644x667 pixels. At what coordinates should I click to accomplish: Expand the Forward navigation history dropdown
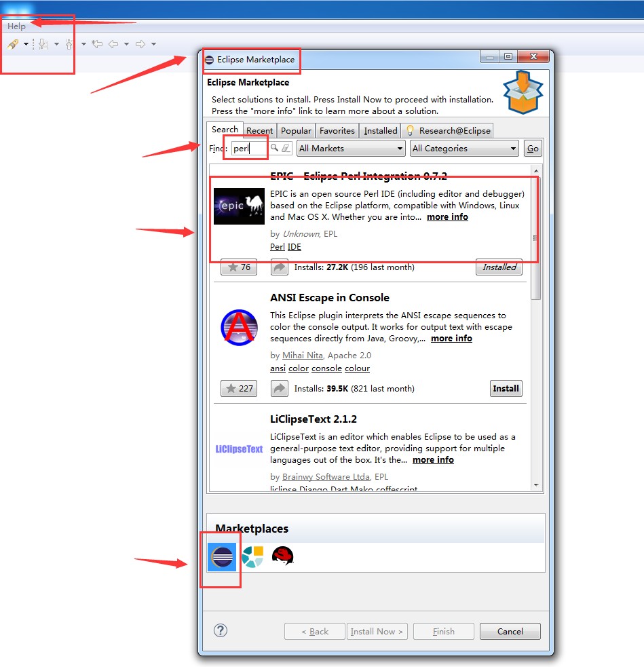[x=153, y=44]
